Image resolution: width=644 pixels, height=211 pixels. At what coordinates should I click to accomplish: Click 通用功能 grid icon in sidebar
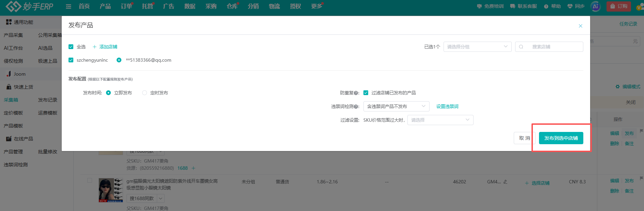(x=9, y=22)
